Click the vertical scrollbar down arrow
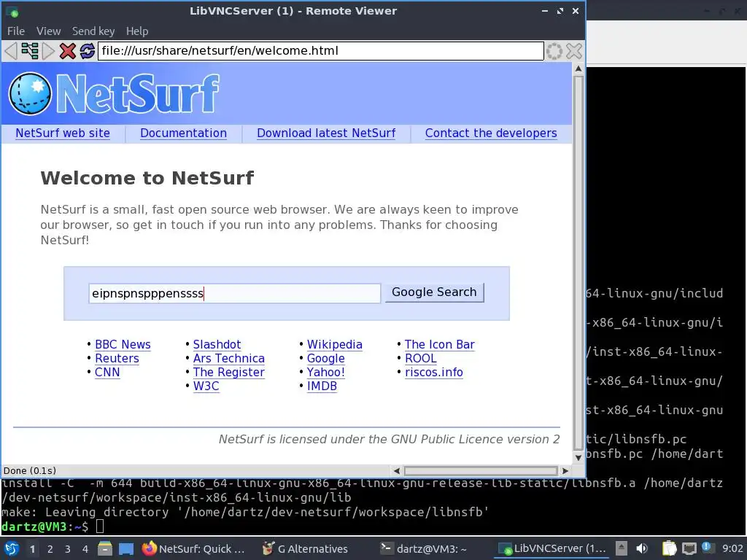Viewport: 747px width, 560px height. (x=578, y=458)
